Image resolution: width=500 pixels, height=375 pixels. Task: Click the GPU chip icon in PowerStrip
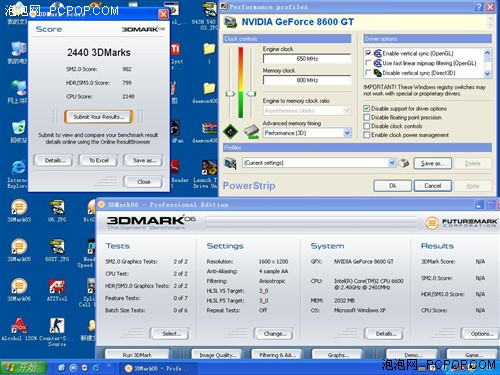coord(230,131)
